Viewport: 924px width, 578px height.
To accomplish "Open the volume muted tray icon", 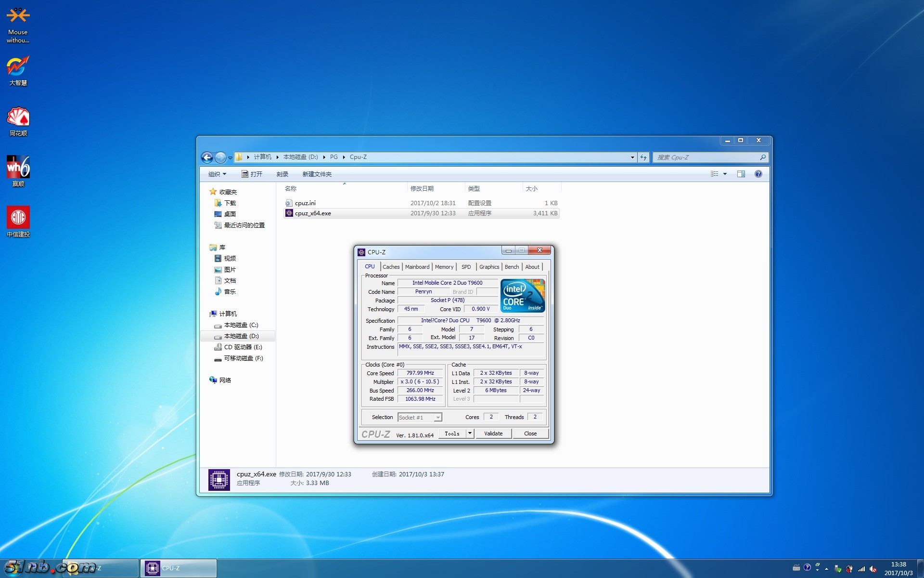I will click(873, 568).
